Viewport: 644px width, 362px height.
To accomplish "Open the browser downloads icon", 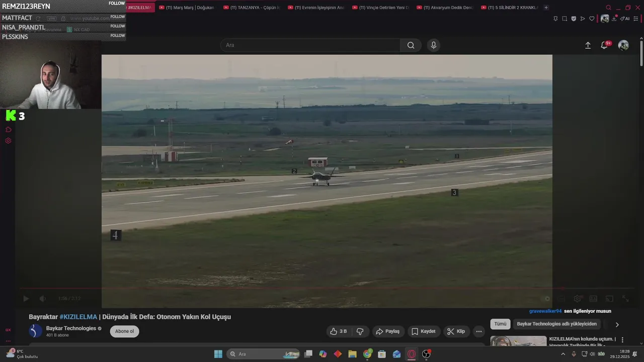I will pos(614,19).
